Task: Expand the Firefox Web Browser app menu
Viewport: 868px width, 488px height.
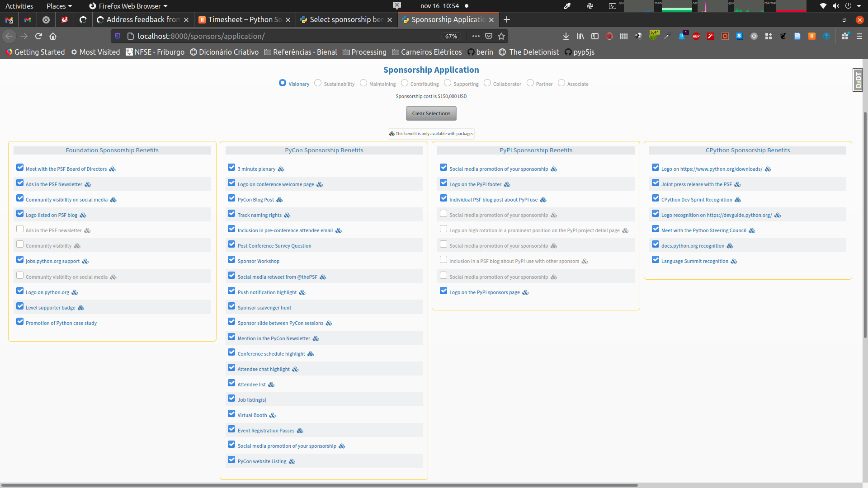Action: tap(129, 6)
